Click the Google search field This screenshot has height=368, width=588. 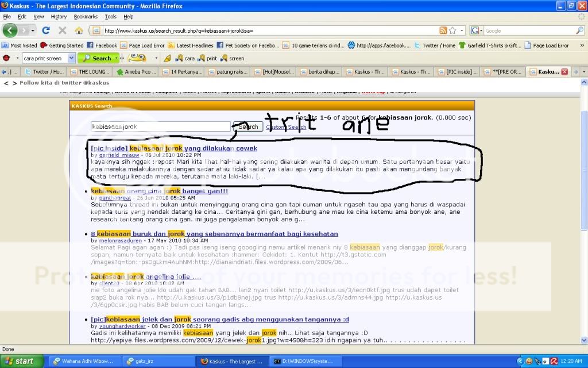coord(529,30)
